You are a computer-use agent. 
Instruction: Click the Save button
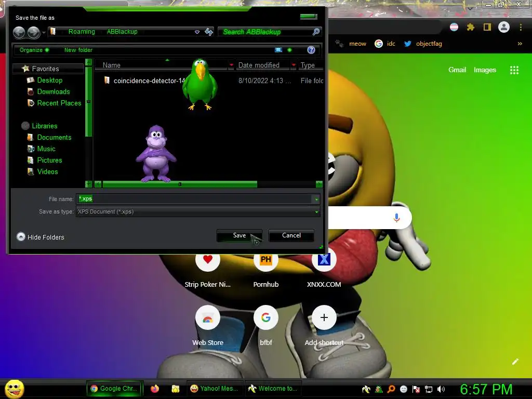[240, 235]
